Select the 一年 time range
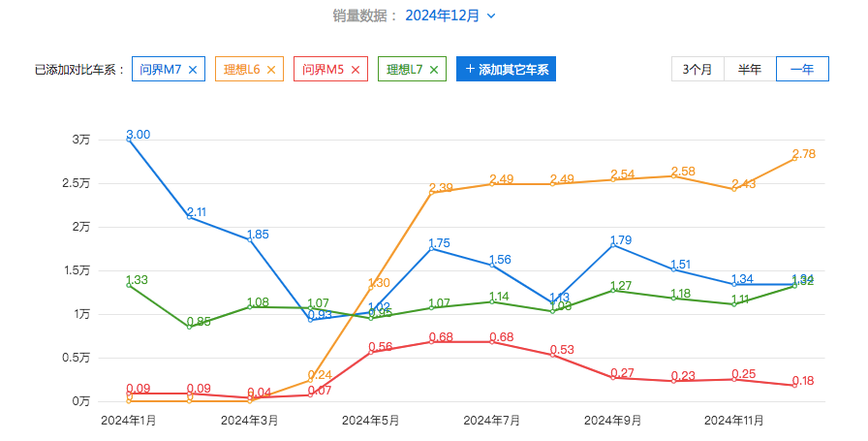The width and height of the screenshot is (868, 441). pyautogui.click(x=802, y=69)
